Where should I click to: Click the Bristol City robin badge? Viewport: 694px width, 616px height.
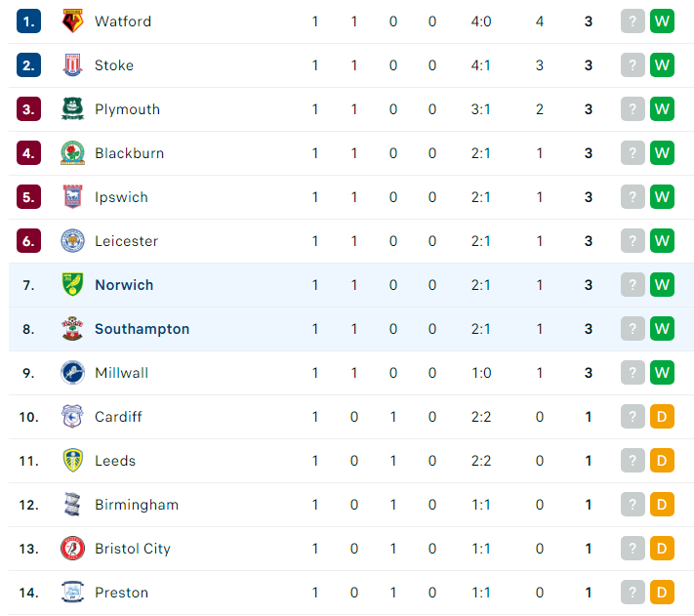pyautogui.click(x=72, y=549)
